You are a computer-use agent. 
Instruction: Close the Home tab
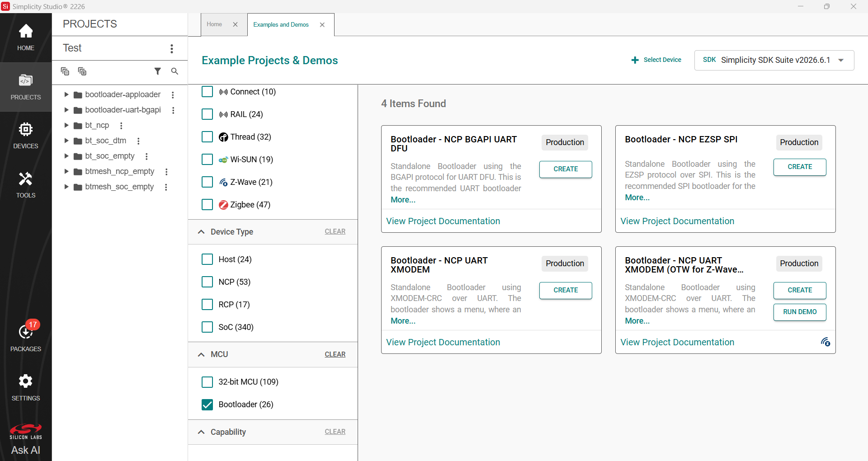click(x=236, y=24)
